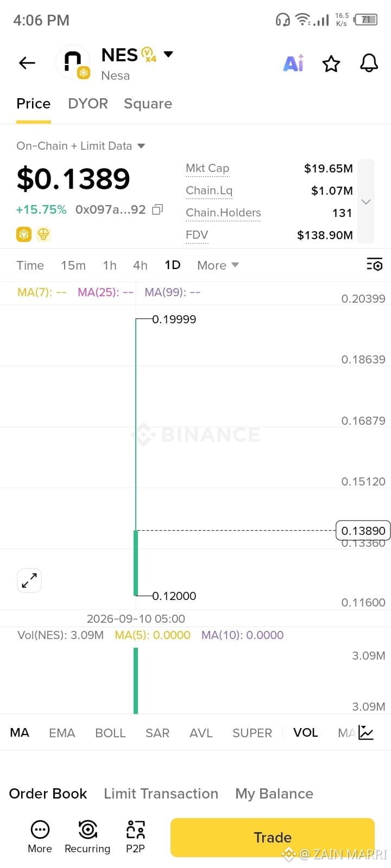Screen dimensions: 391x868
Task: Add NES to favorites with star icon
Action: pos(331,63)
